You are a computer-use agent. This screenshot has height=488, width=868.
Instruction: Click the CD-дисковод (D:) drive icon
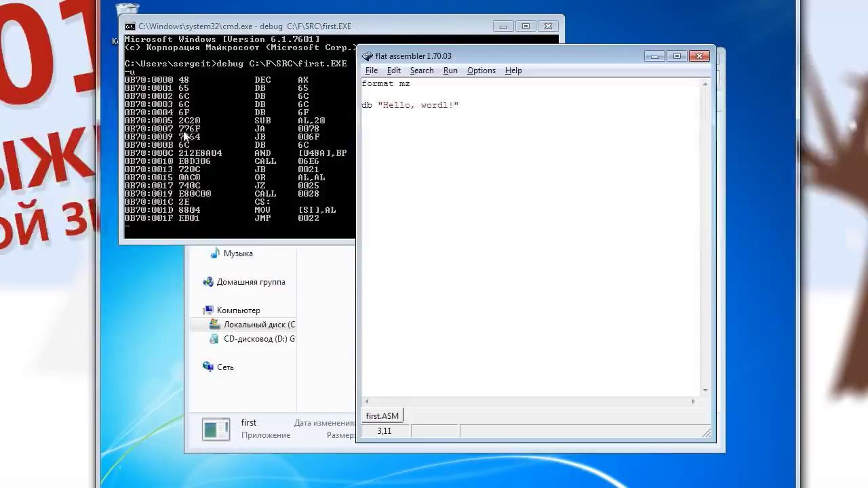[x=215, y=339]
